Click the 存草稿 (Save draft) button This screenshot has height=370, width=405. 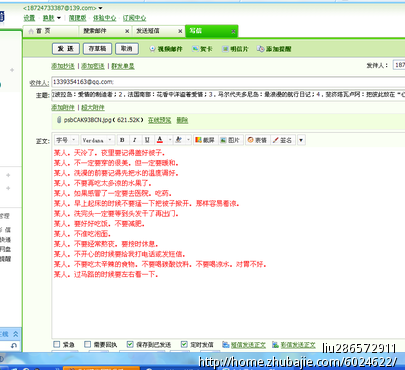click(97, 49)
